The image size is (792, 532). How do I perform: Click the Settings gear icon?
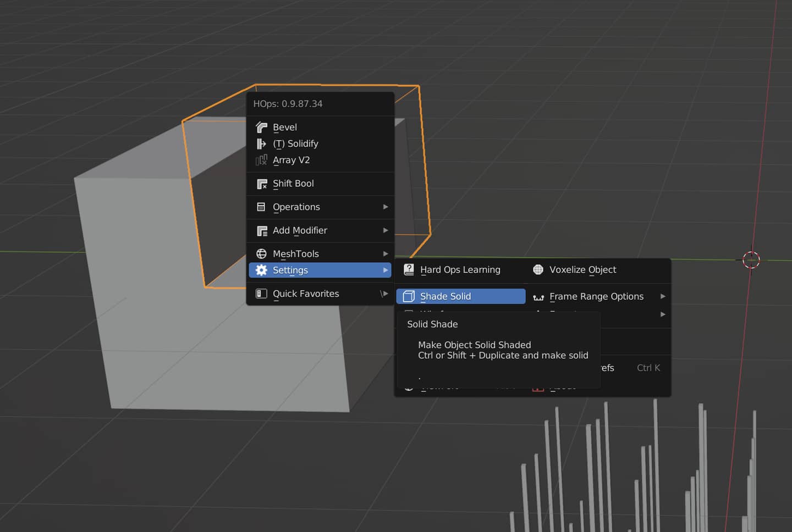[x=262, y=270]
